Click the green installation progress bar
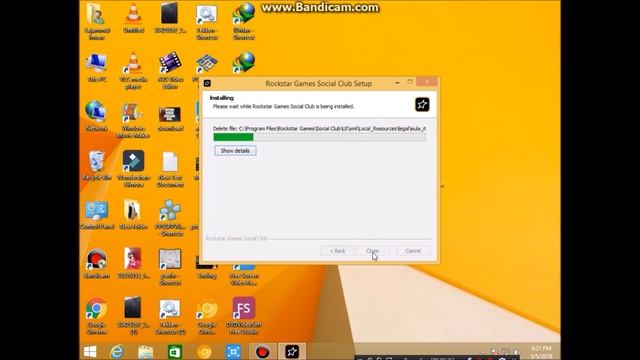The image size is (640, 360). point(319,138)
